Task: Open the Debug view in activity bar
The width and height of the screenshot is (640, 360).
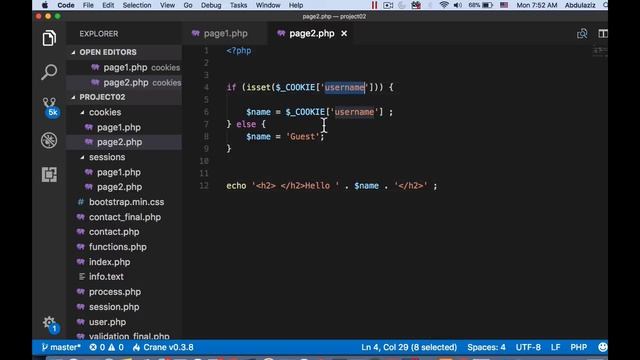Action: [49, 140]
